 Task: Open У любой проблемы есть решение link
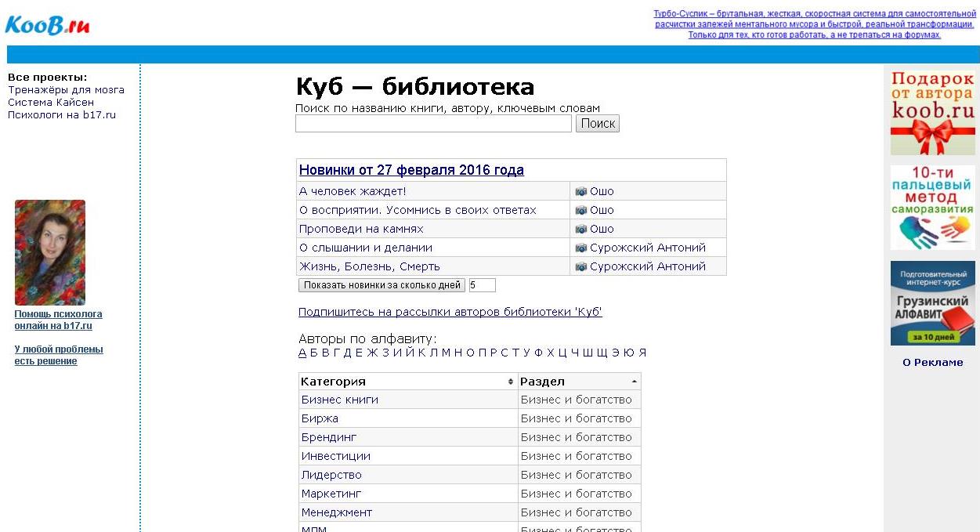click(x=59, y=355)
